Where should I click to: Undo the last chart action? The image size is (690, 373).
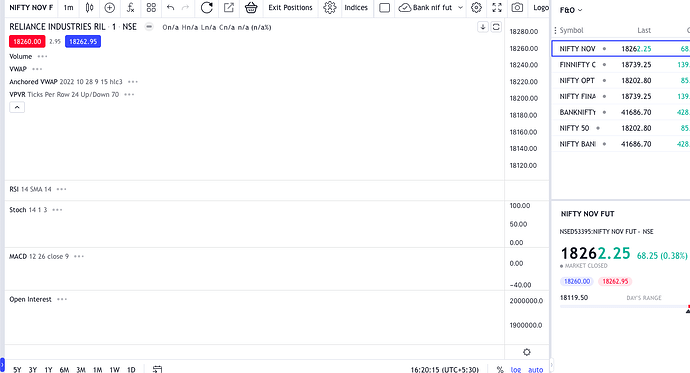click(x=170, y=7)
